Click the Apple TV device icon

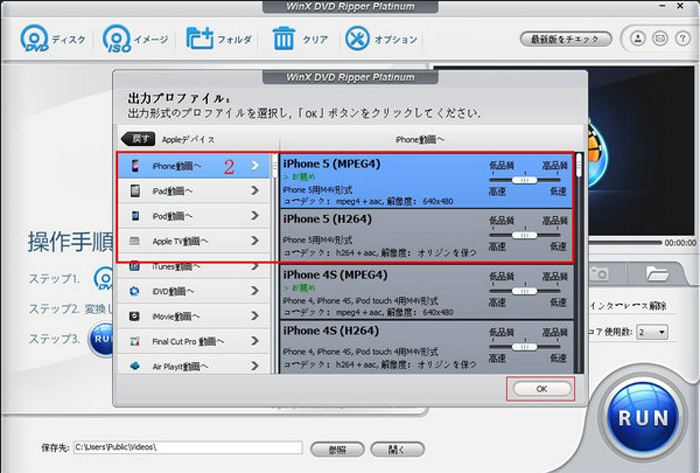(134, 241)
